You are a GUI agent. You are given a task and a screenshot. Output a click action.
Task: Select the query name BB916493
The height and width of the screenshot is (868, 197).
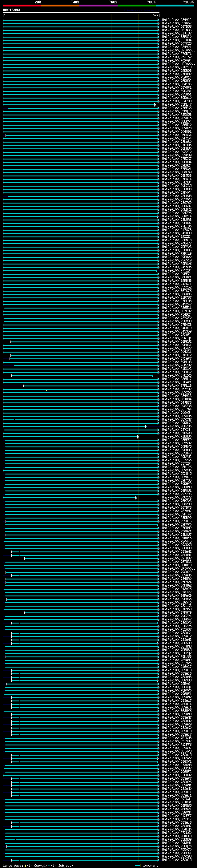11,10
